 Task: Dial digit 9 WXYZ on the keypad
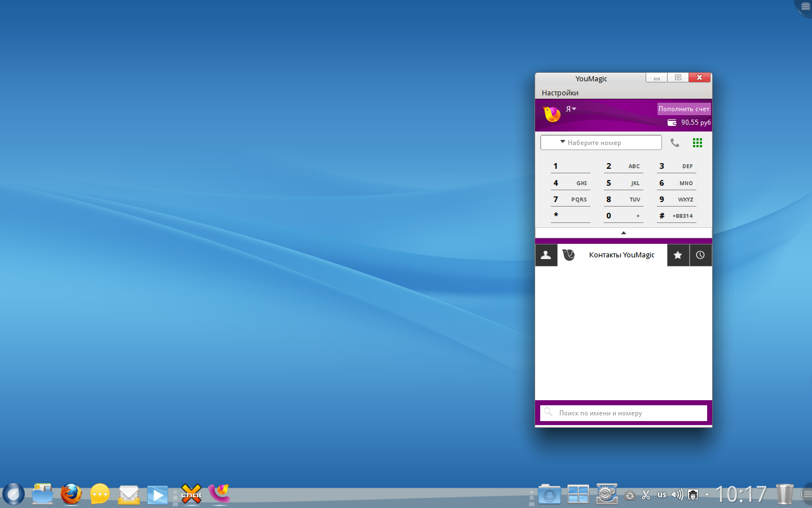click(677, 199)
